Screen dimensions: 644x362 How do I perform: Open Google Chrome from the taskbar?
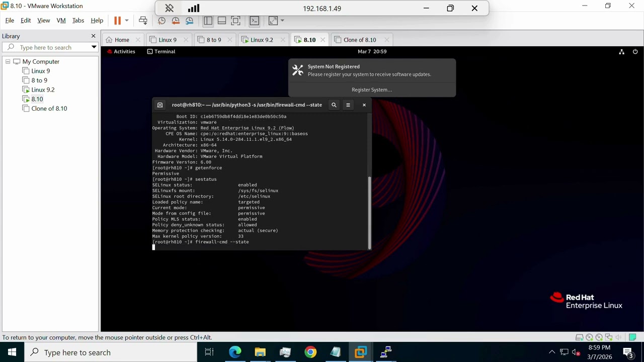[310, 352]
